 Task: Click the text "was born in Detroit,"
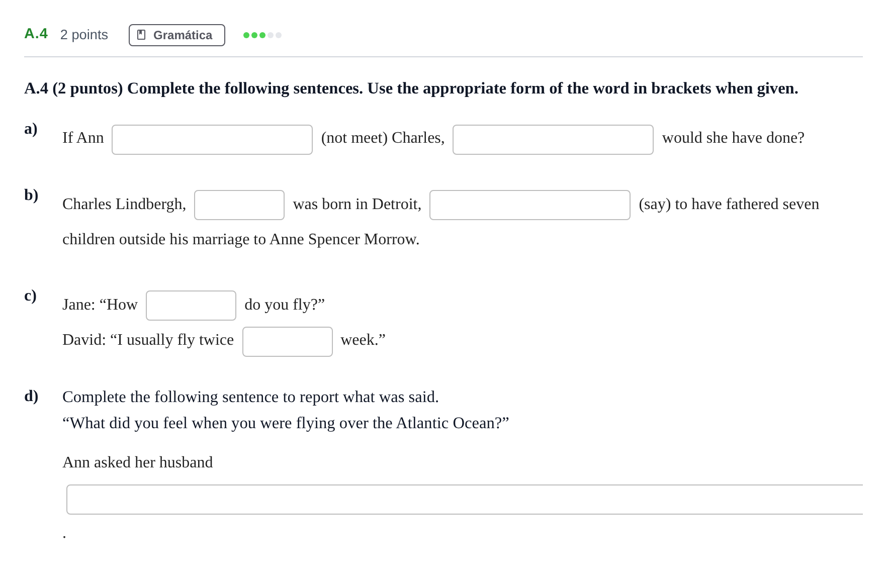[x=357, y=204]
